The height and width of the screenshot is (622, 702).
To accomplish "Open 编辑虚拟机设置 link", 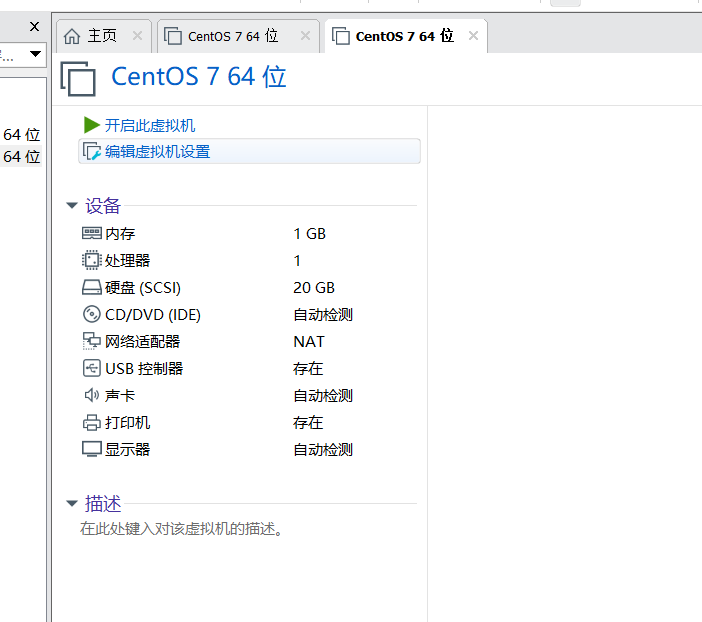I will click(158, 152).
